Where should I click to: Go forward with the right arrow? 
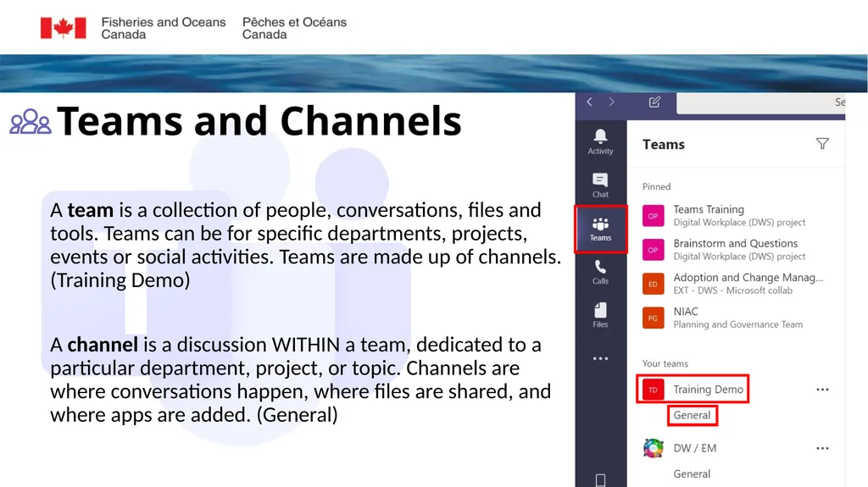(x=611, y=102)
